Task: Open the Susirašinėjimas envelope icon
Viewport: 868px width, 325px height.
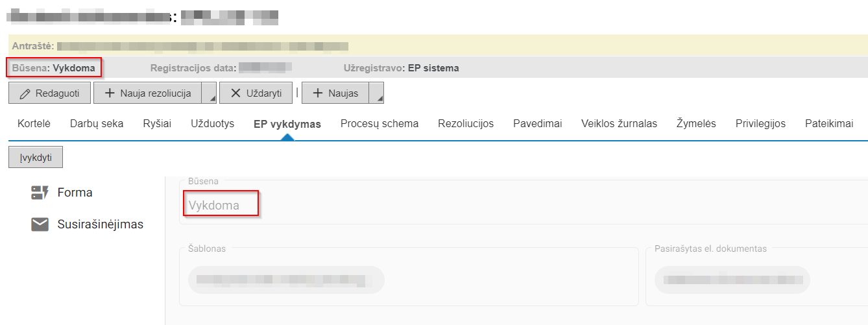Action: [40, 224]
